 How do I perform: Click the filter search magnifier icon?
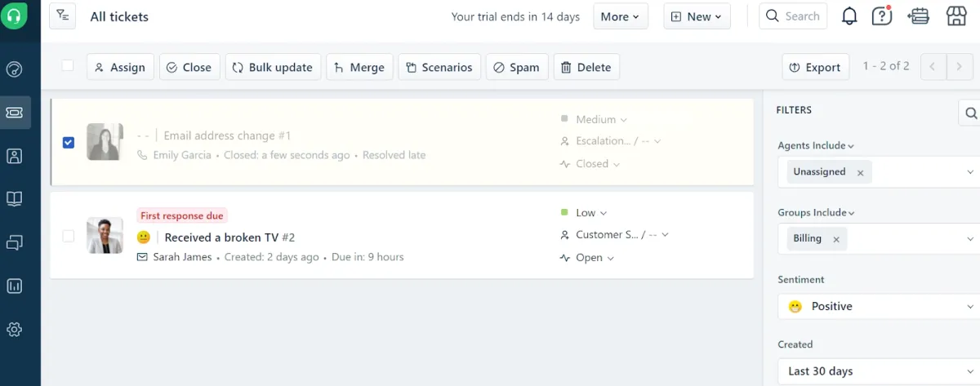(970, 113)
